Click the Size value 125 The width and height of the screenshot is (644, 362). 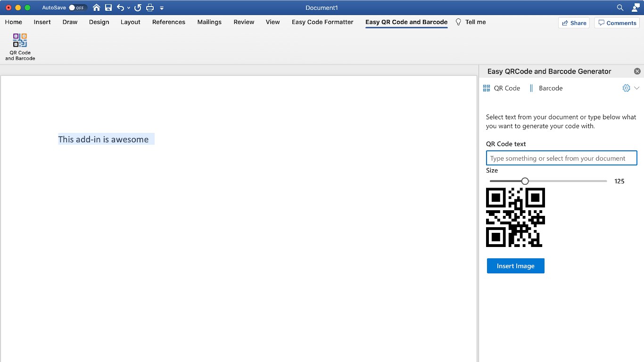(619, 181)
